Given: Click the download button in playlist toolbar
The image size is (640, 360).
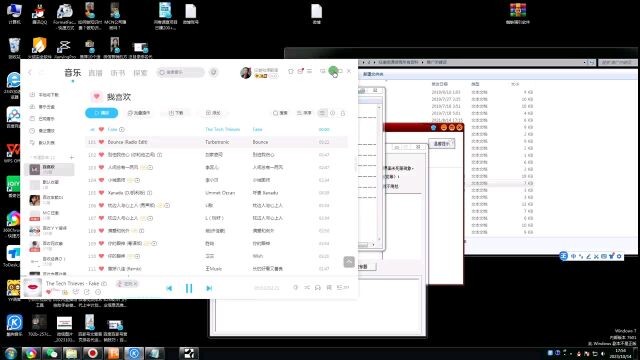Looking at the screenshot, I should coord(176,113).
